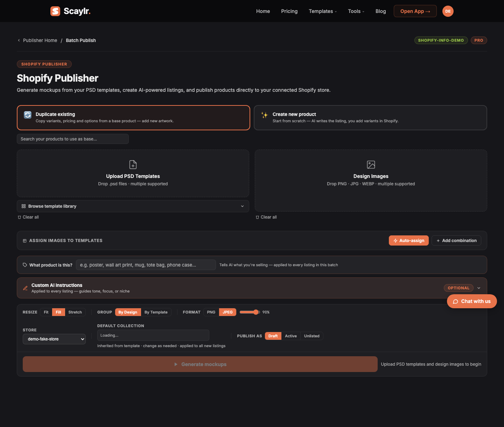The image size is (504, 427).
Task: Clear all PSD templates
Action: pos(28,217)
